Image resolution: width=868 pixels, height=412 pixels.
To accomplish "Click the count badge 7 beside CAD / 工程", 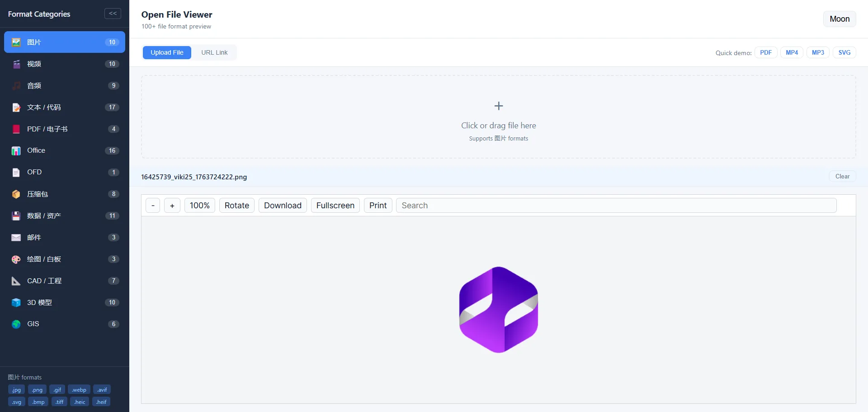I will [x=113, y=281].
